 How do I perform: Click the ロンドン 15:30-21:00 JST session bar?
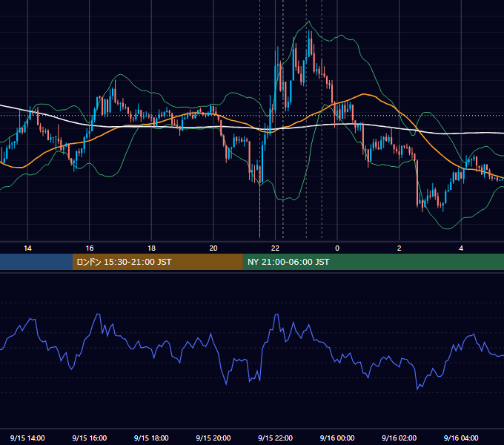pyautogui.click(x=157, y=262)
